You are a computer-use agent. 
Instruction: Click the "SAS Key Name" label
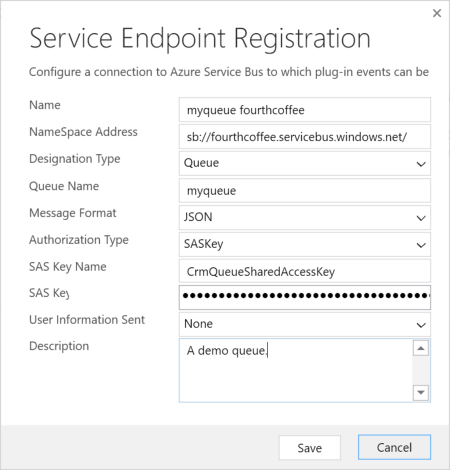tap(68, 267)
